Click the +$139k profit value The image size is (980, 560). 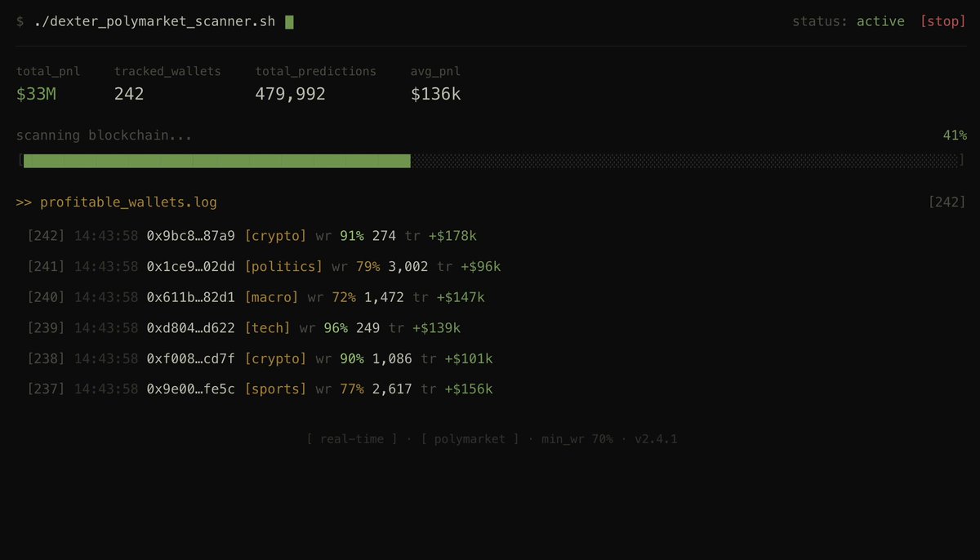click(x=436, y=328)
